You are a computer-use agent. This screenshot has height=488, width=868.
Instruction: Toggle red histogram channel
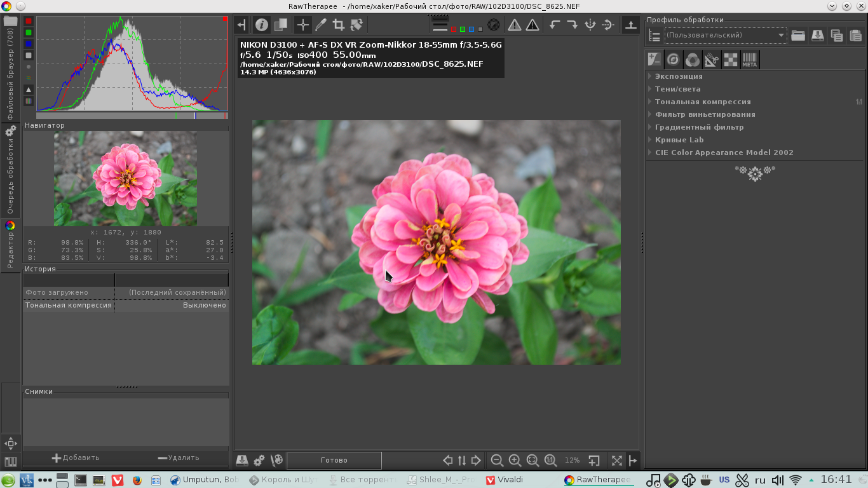coord(29,21)
